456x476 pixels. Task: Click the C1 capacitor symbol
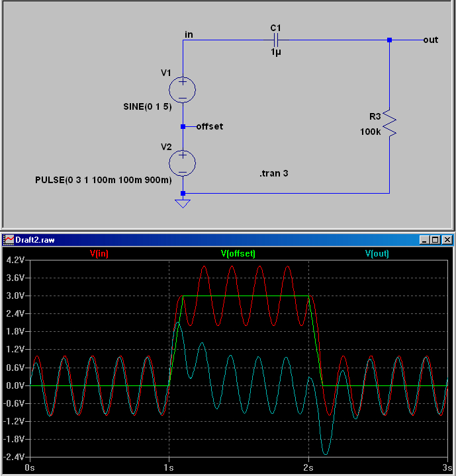(276, 40)
